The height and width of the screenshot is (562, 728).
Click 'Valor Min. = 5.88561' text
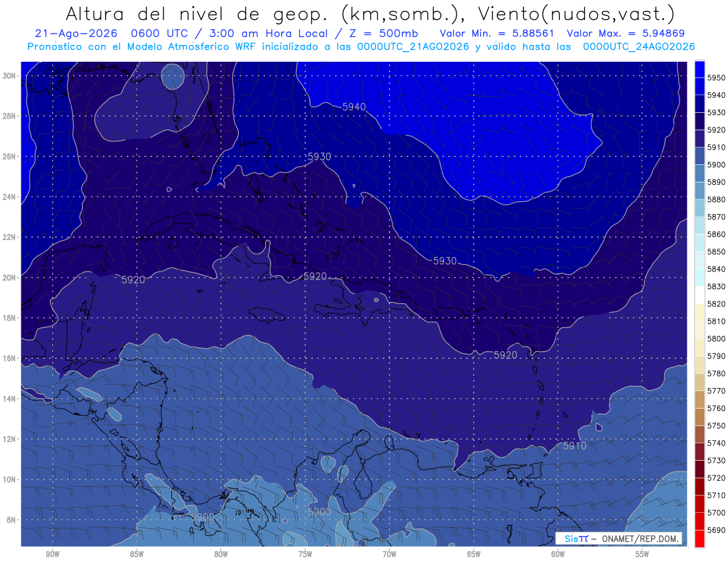(x=497, y=33)
